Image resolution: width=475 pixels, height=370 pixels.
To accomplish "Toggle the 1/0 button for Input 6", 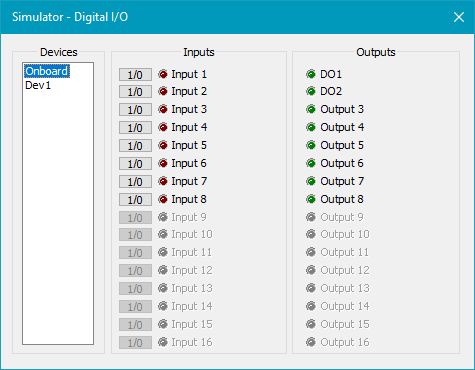I will point(135,164).
